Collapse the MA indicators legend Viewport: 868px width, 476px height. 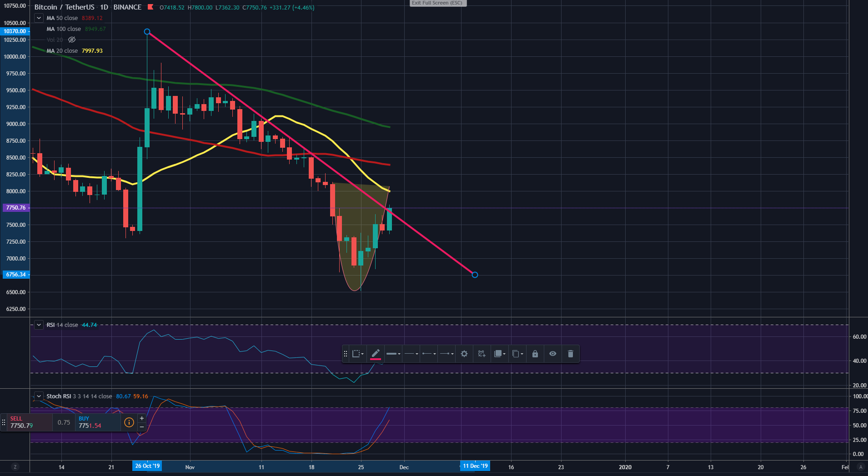tap(39, 18)
